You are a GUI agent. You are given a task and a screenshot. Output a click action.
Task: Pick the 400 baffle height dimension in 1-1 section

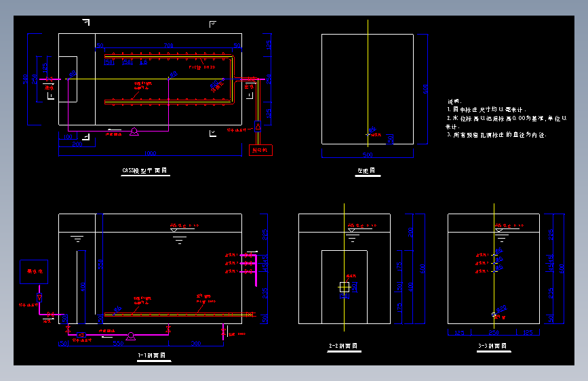83,287
